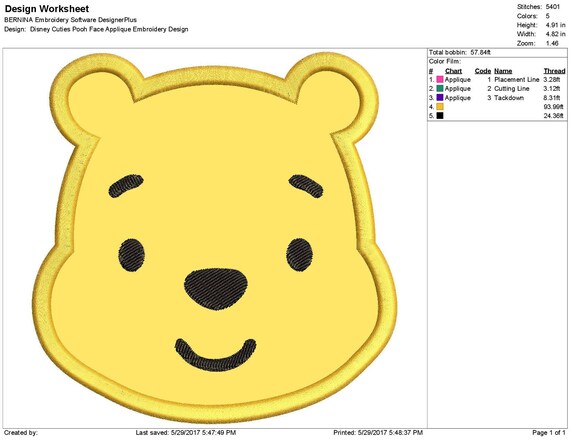Click Pooh's left eyebrow stitch
570x440 pixels.
(126, 186)
